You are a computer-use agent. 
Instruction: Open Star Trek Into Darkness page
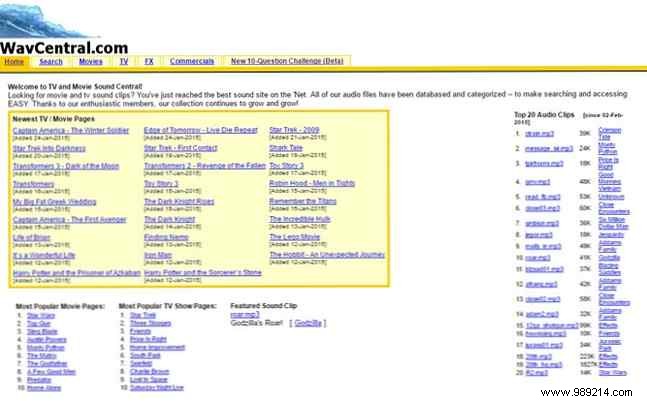49,148
